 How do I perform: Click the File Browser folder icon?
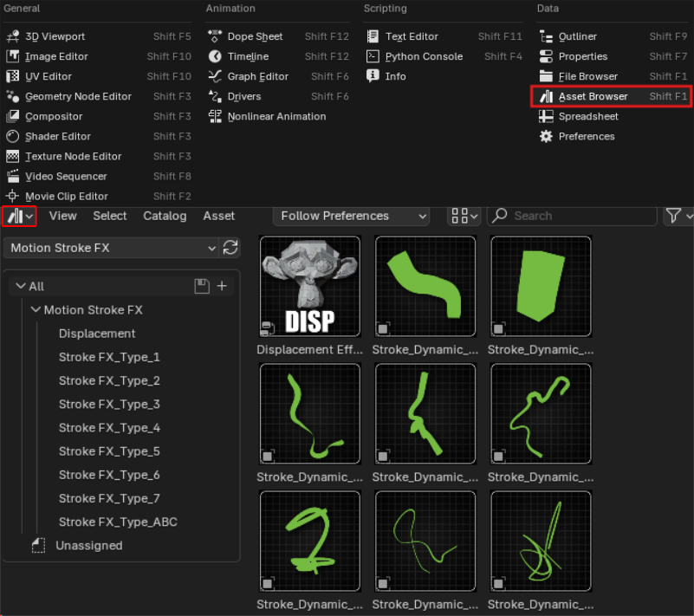546,76
